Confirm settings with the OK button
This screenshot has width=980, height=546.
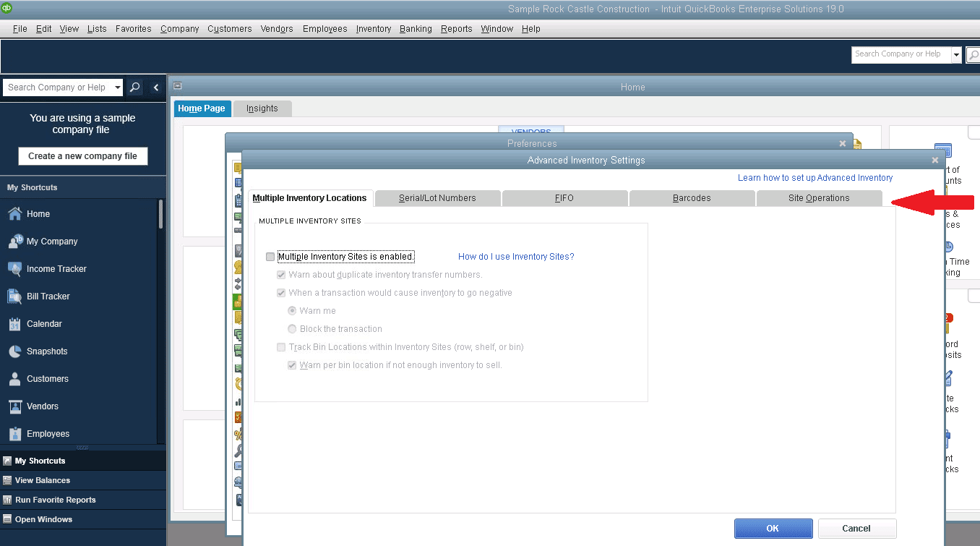pyautogui.click(x=773, y=528)
